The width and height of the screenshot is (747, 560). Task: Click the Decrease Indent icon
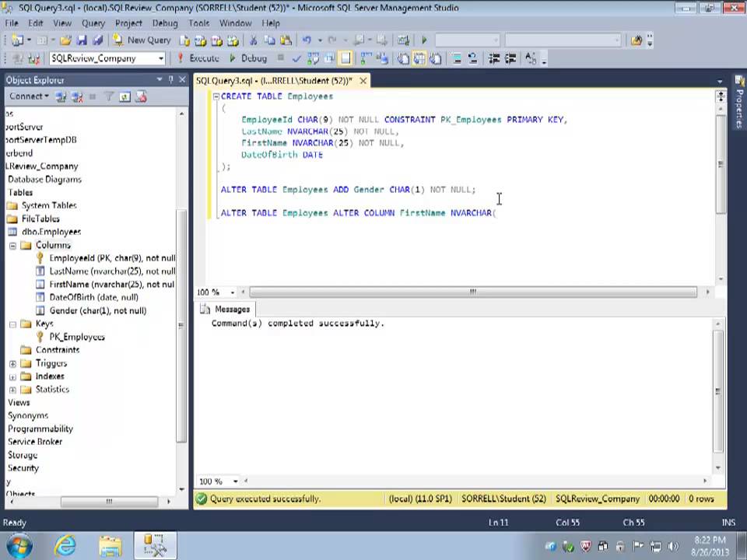pos(494,58)
